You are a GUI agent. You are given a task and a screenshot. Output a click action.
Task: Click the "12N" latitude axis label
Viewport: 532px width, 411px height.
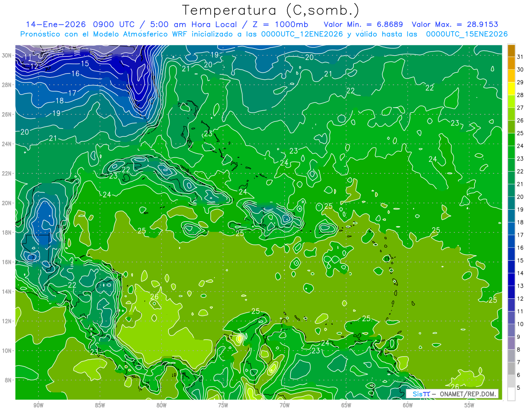point(8,321)
